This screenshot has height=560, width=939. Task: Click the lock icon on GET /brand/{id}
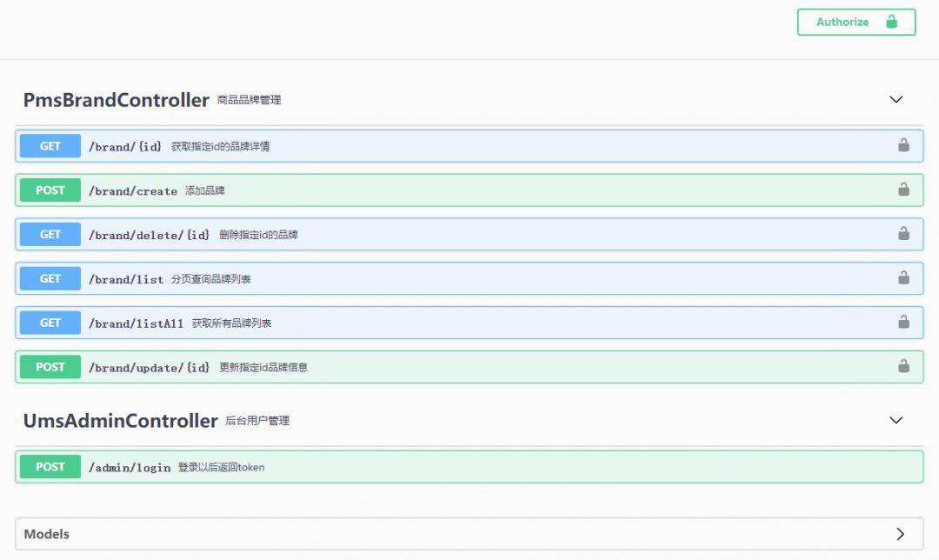pyautogui.click(x=903, y=145)
